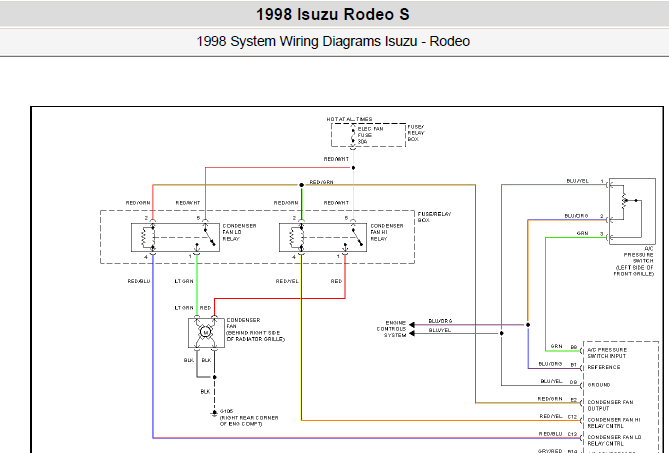The image size is (669, 453).
Task: Click the 'HOT AT ALL TIMES' label
Action: (349, 119)
